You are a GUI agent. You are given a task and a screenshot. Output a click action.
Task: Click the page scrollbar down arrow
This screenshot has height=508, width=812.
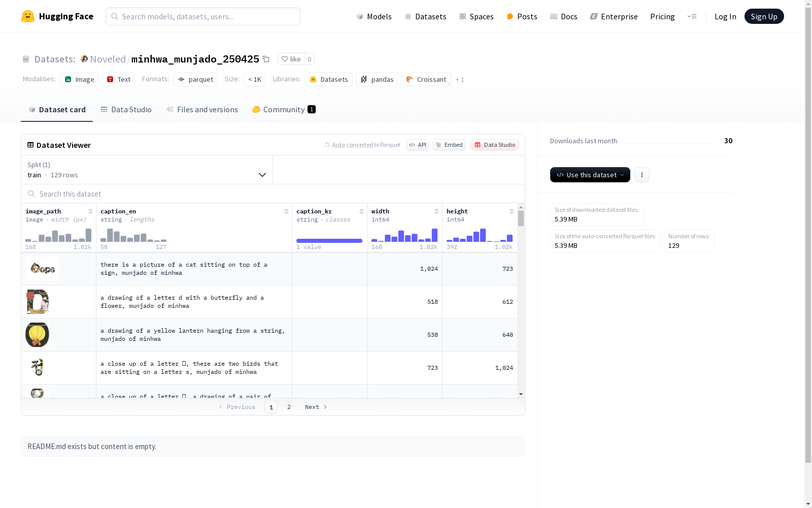pyautogui.click(x=808, y=503)
